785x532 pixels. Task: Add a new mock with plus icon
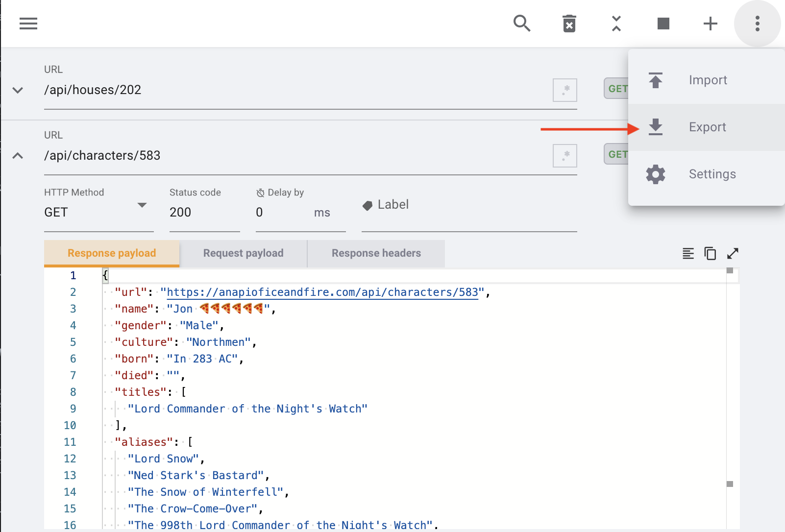click(x=710, y=24)
